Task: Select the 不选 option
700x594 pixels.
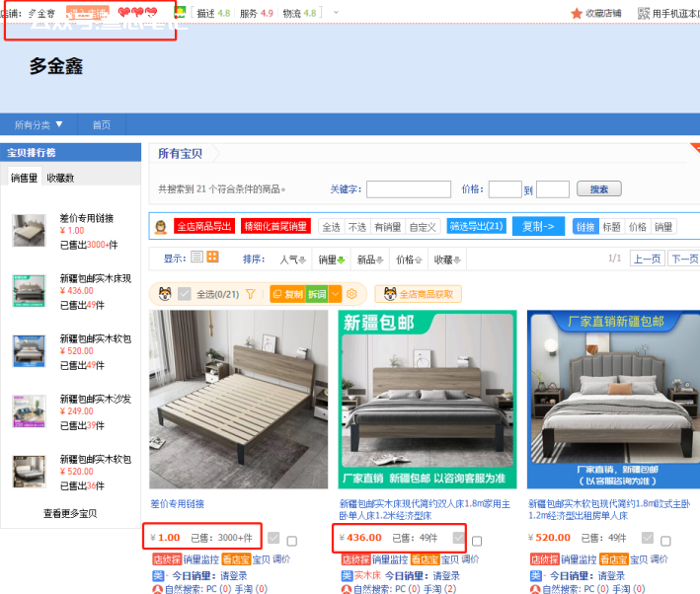Action: pos(357,227)
